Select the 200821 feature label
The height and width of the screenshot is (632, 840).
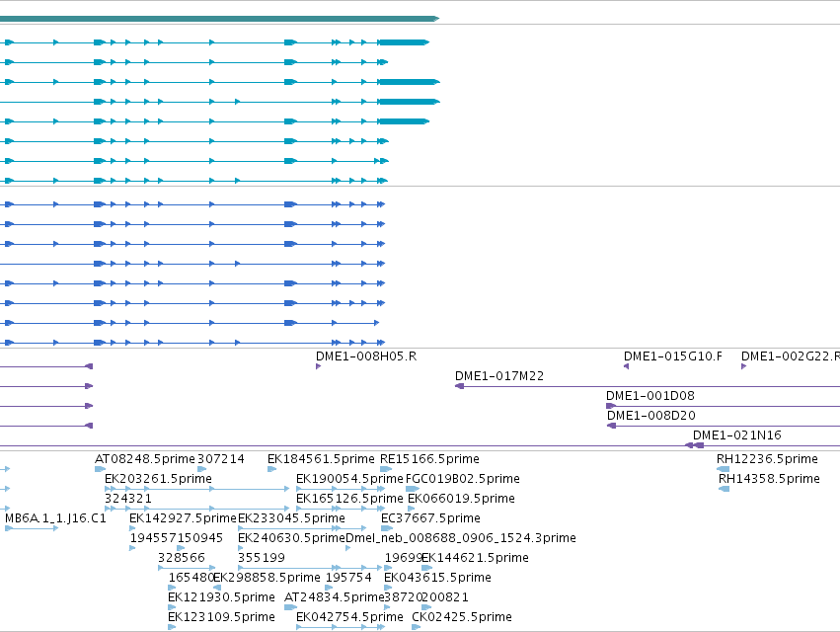(x=444, y=597)
